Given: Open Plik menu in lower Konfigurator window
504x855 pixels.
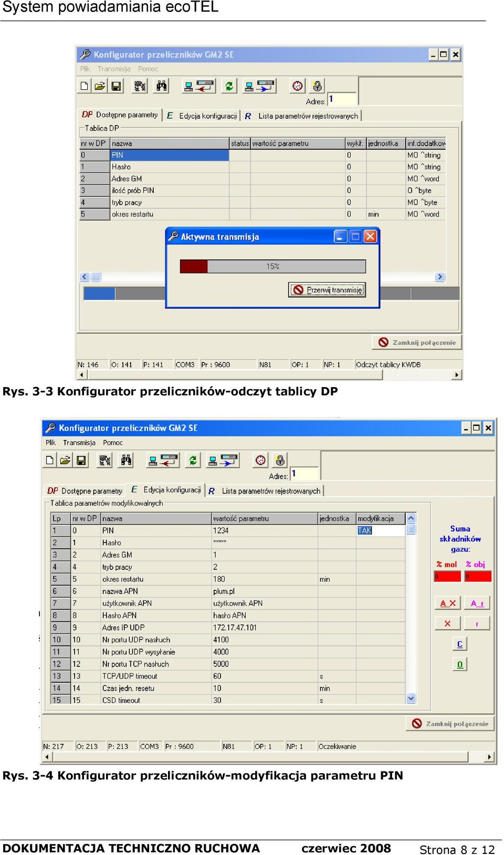Looking at the screenshot, I should coord(50,442).
